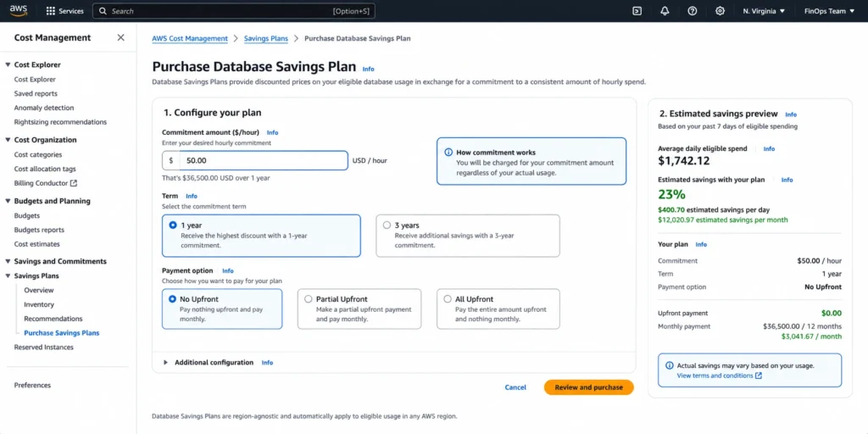
Task: Choose Partial Upfront payment option
Action: (309, 299)
